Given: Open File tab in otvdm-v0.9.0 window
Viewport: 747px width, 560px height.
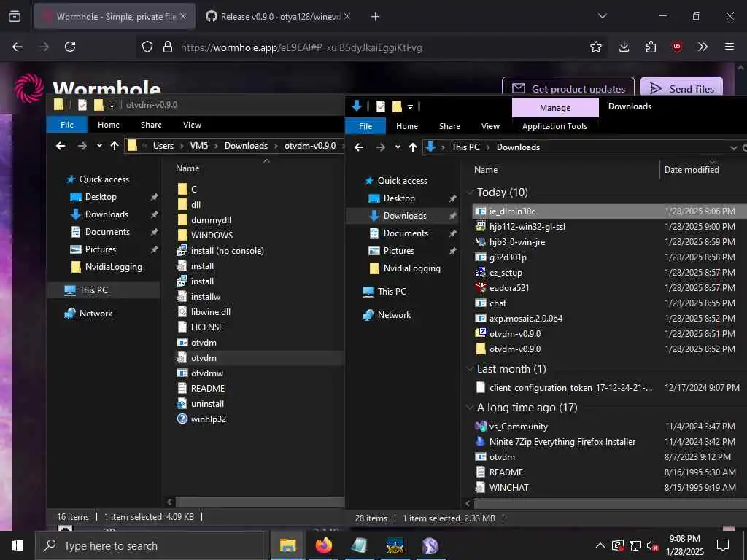Looking at the screenshot, I should tap(67, 125).
